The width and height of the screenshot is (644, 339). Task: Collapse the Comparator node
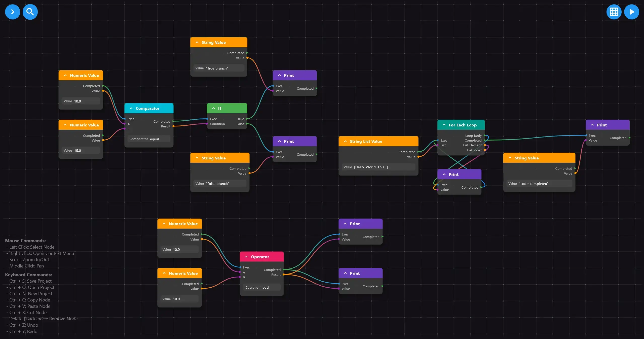click(x=131, y=109)
